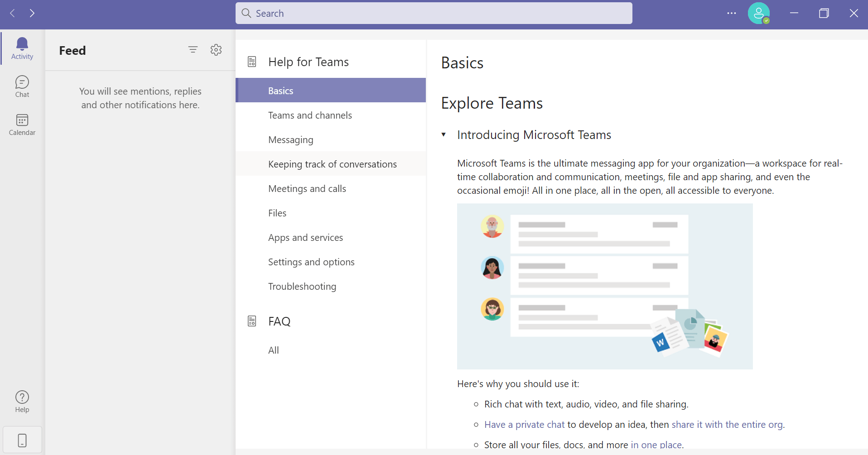Open Feed notification settings gear

click(x=216, y=50)
